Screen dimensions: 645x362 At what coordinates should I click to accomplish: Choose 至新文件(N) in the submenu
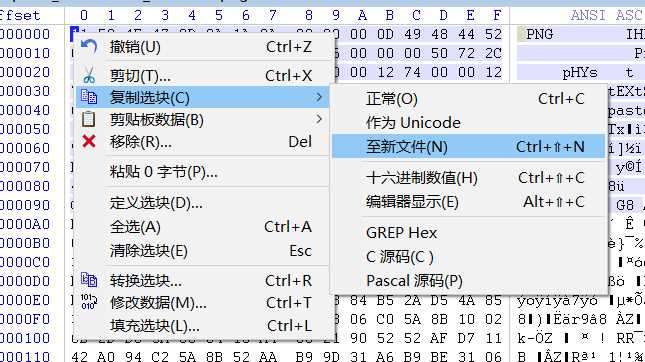[469, 146]
